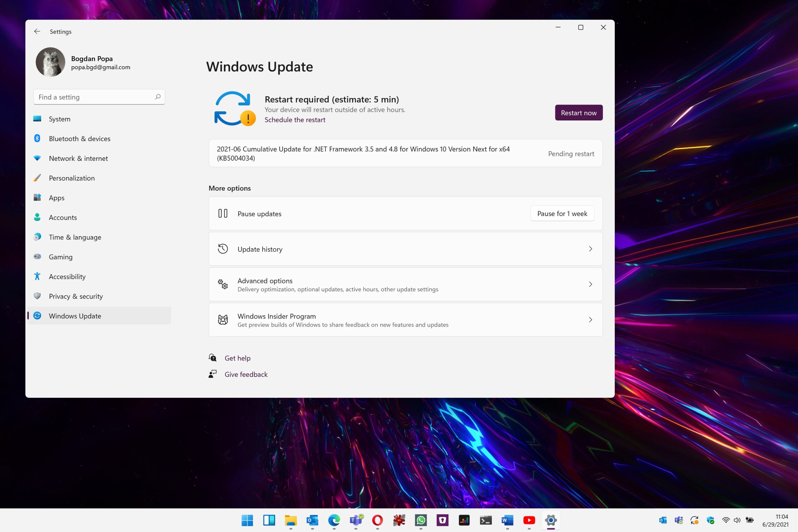Click the Get help link
The height and width of the screenshot is (532, 798).
(238, 357)
